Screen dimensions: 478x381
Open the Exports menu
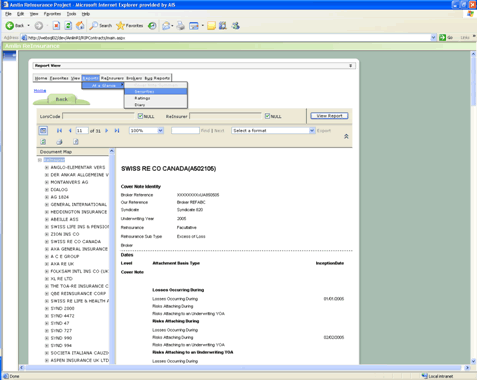[x=91, y=78]
